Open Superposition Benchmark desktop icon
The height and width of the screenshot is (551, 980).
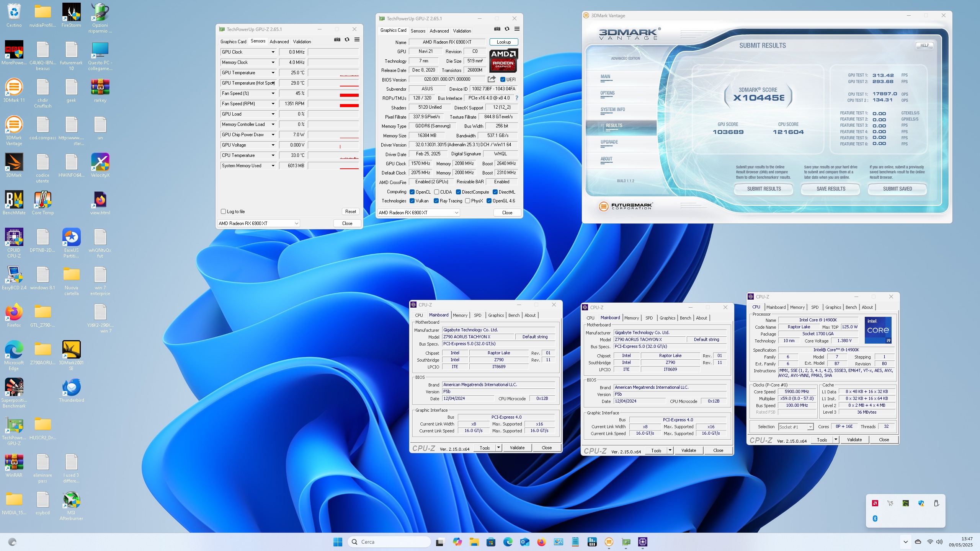coord(14,393)
